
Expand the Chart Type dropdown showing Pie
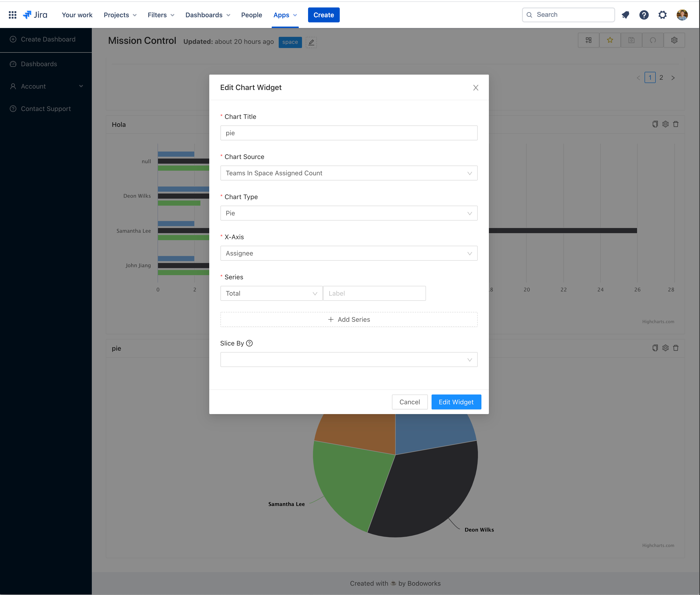(349, 213)
